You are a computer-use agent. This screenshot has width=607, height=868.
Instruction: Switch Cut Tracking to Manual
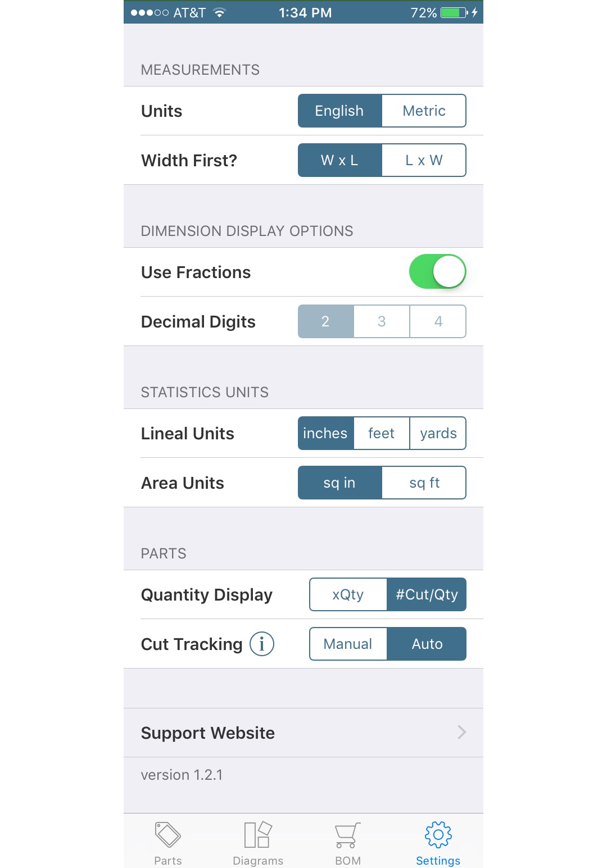[348, 644]
